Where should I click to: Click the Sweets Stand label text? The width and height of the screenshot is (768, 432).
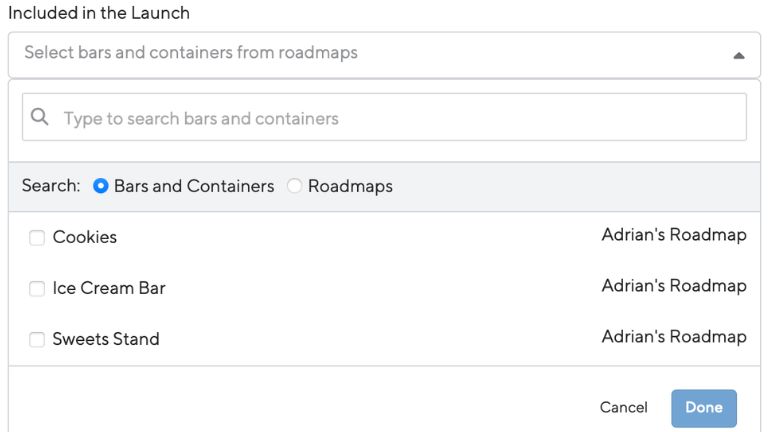tap(106, 339)
